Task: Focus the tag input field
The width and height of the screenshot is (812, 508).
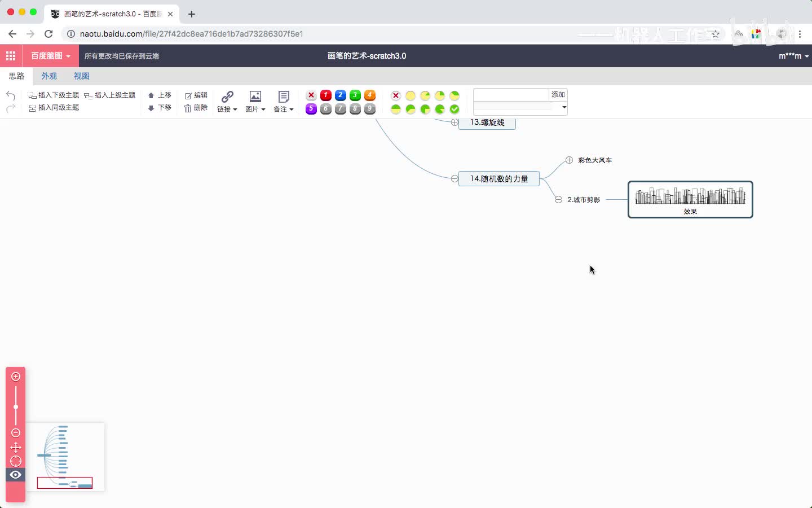Action: tap(511, 95)
